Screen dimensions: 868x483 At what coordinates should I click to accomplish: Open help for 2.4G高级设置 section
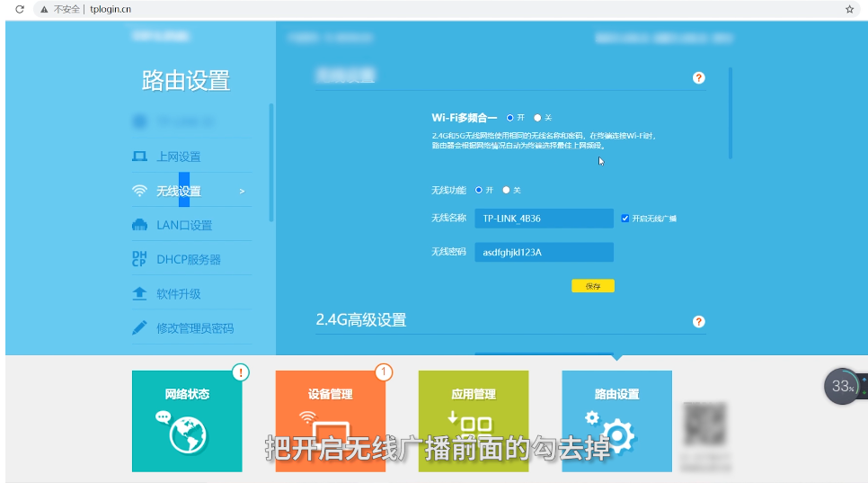click(x=699, y=321)
